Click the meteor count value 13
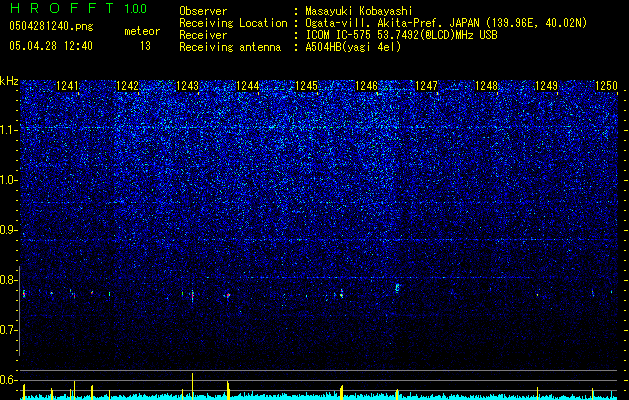 (x=145, y=46)
